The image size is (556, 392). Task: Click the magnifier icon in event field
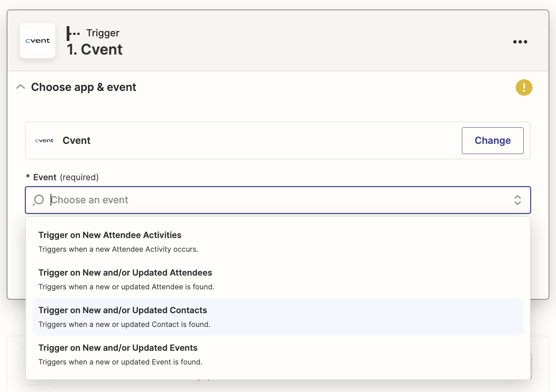(x=38, y=200)
